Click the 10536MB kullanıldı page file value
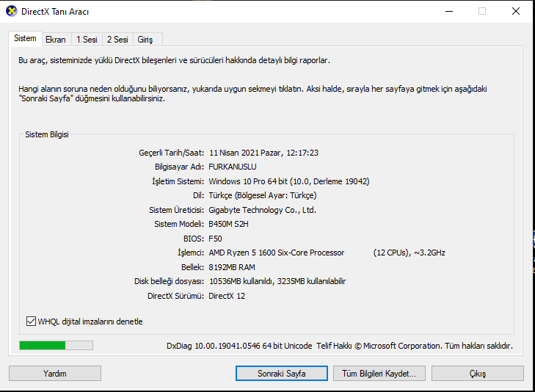This screenshot has width=535, height=392. coord(241,281)
